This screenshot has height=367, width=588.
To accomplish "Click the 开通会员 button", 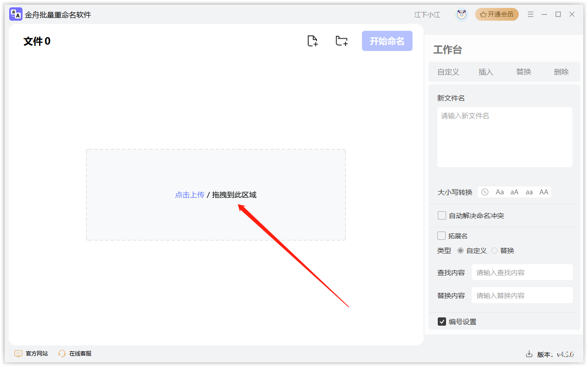I will 497,15.
